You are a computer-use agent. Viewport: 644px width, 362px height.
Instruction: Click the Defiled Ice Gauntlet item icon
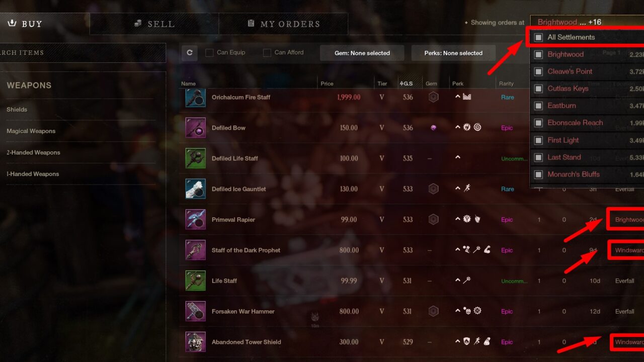click(x=195, y=189)
